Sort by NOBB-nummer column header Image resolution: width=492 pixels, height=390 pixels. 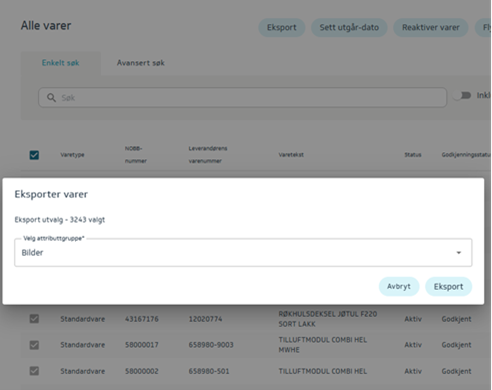136,155
